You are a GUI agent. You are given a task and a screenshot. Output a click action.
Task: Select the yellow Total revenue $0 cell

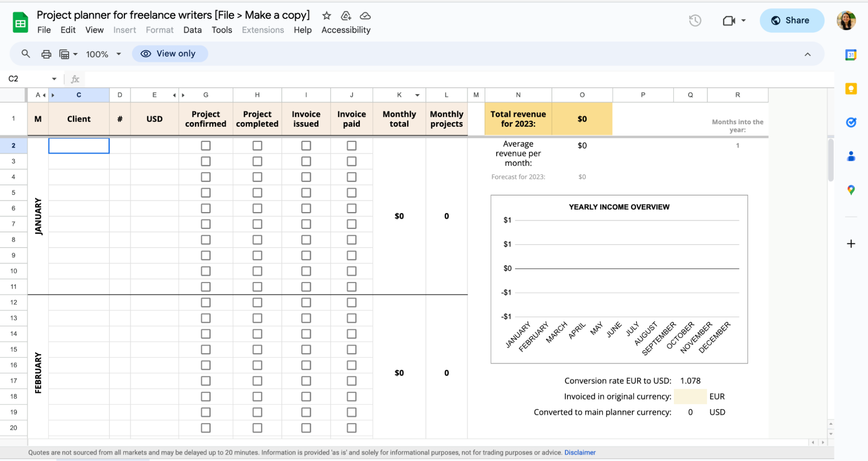click(x=582, y=119)
